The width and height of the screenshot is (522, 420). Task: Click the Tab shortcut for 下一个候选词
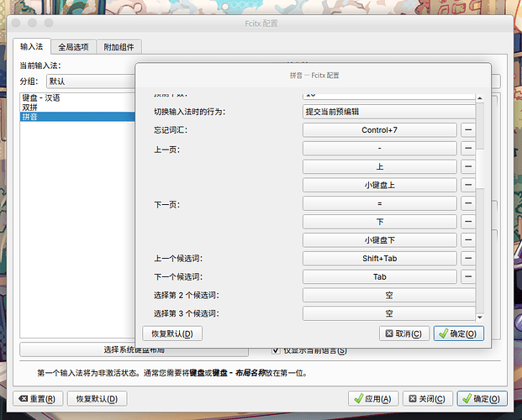click(x=379, y=276)
